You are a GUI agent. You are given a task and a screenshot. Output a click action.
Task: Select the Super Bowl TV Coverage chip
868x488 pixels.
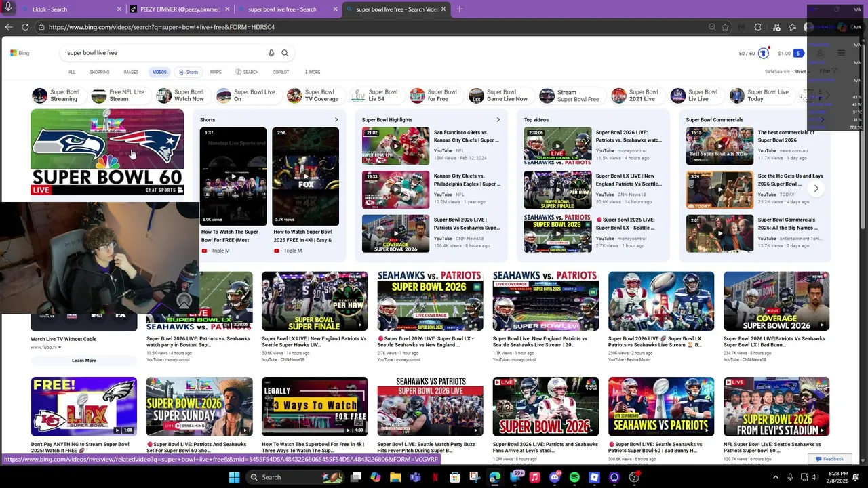(313, 96)
